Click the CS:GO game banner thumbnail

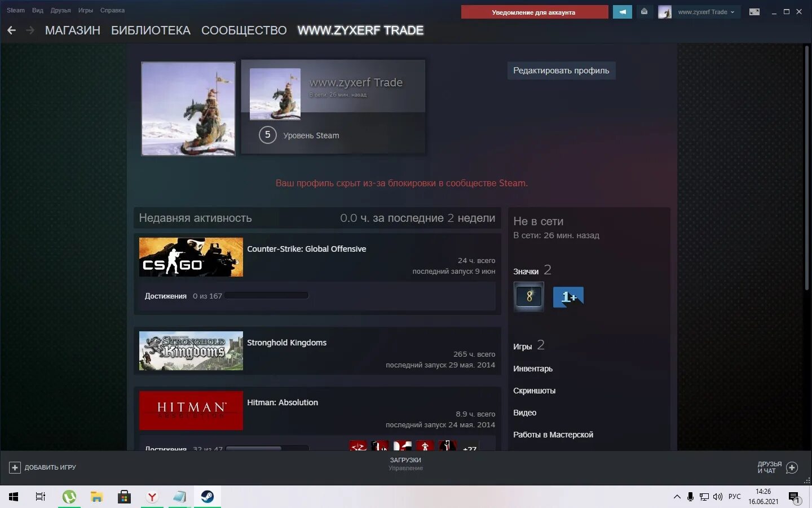[x=191, y=257]
